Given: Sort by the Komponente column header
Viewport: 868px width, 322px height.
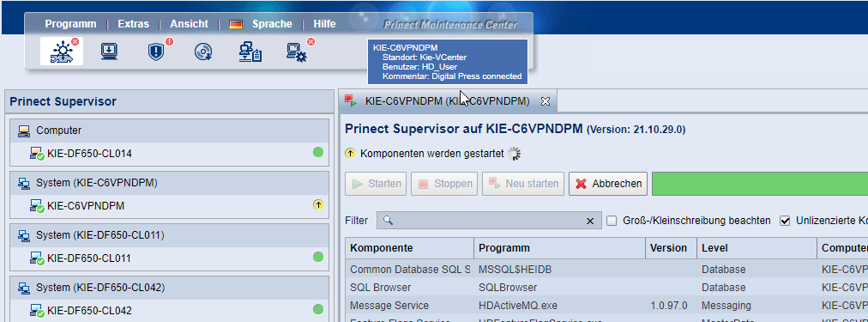Looking at the screenshot, I should click(x=410, y=248).
